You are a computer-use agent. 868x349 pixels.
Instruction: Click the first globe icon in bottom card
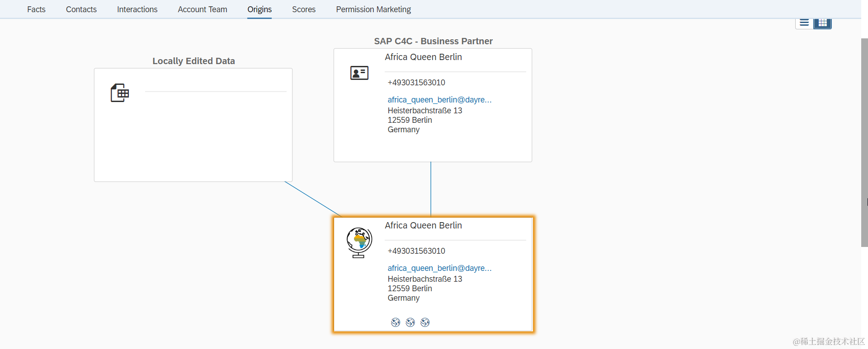(x=396, y=322)
